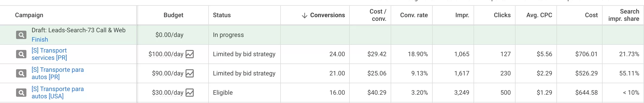Open budget chart icon for $100.00/day
Screen dimensions: 644x103
(190, 54)
